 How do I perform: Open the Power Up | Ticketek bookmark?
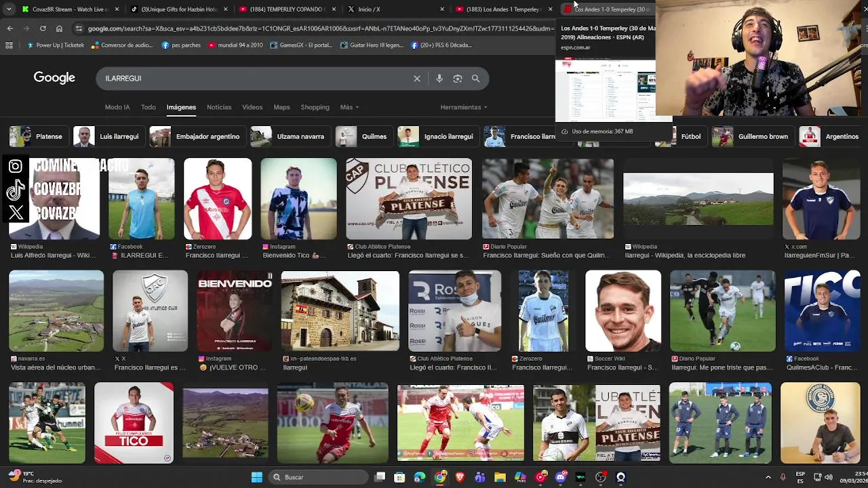[56, 45]
